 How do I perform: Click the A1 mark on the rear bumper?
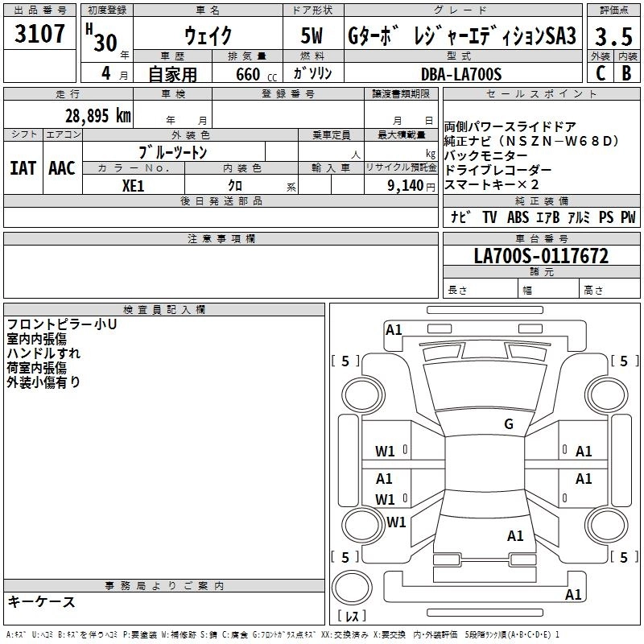tap(573, 594)
